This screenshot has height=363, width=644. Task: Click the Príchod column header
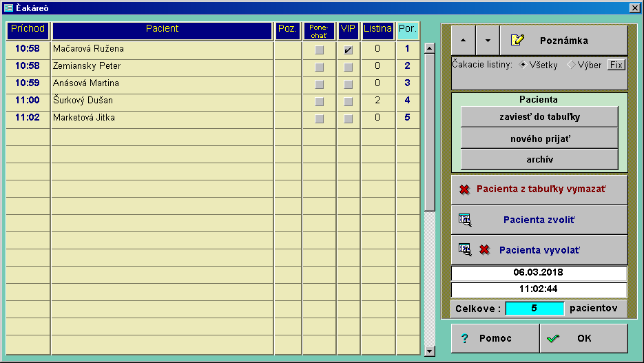coord(28,31)
